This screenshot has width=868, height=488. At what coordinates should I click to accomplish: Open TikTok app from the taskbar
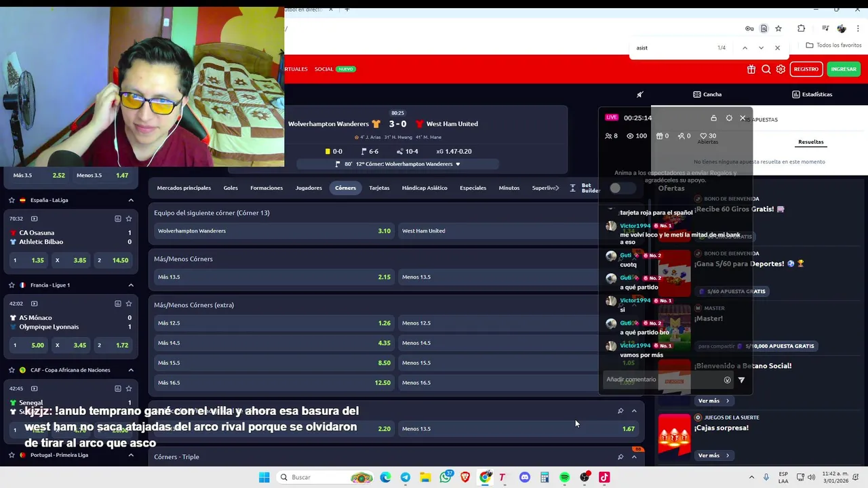coord(604,477)
